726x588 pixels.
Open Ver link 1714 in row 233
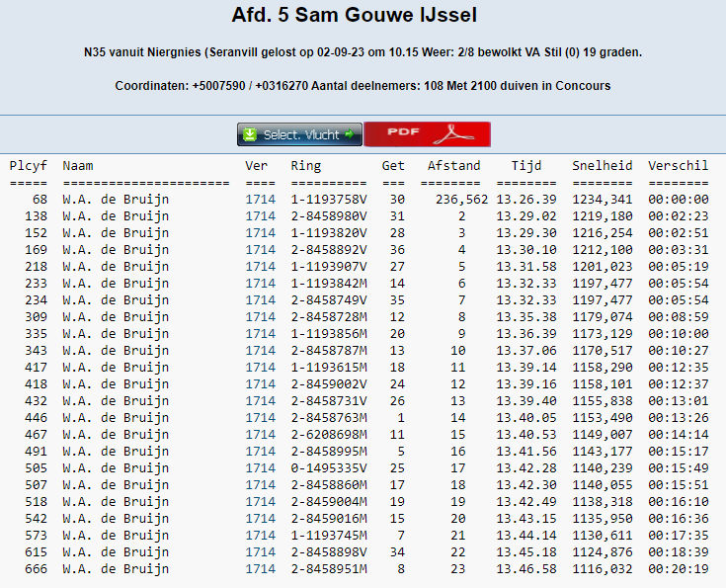(260, 283)
